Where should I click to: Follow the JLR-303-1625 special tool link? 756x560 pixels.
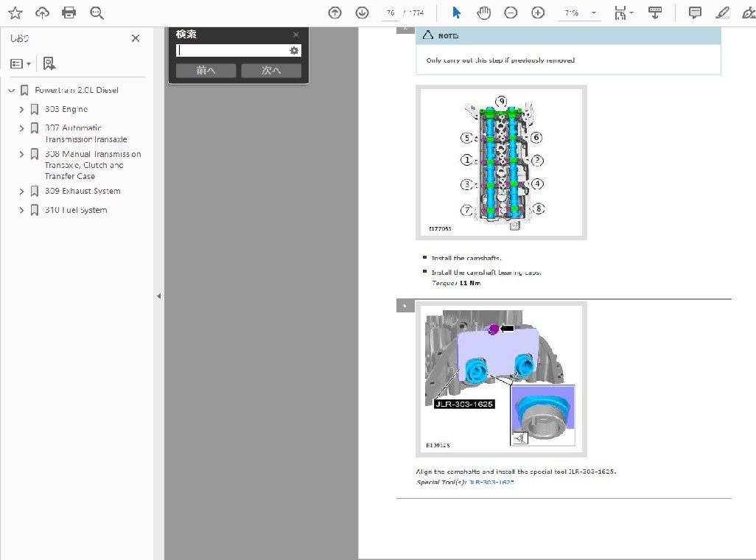491,483
